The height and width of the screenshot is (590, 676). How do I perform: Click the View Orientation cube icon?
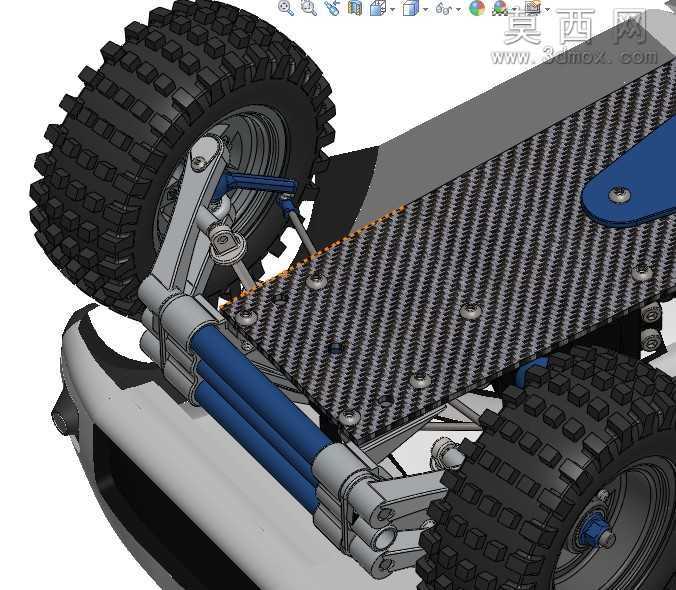[378, 7]
